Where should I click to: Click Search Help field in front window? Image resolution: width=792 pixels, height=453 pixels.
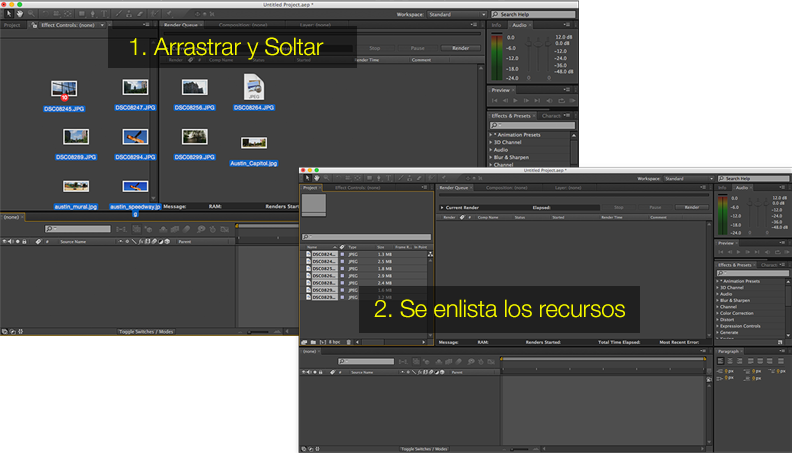[x=754, y=178]
